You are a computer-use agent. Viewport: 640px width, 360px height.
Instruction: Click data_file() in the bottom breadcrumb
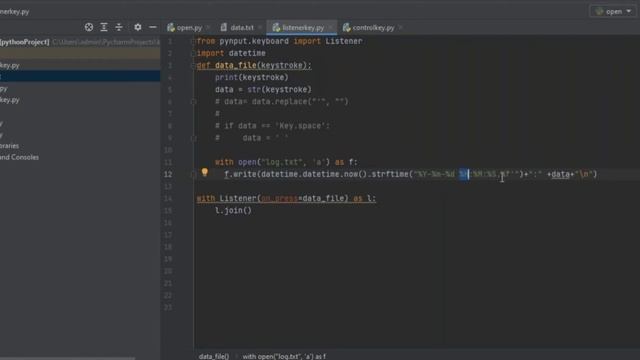[x=214, y=356]
